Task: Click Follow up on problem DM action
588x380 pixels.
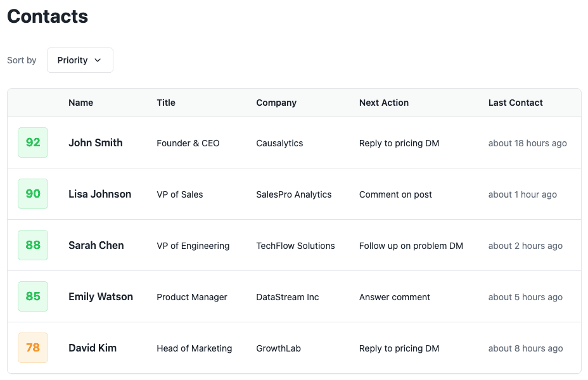Action: tap(411, 246)
